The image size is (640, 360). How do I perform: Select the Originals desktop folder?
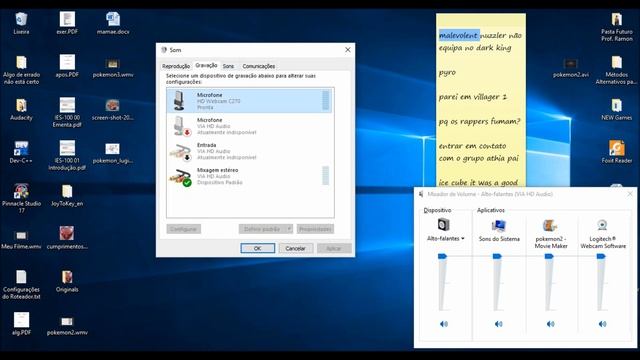[67, 282]
